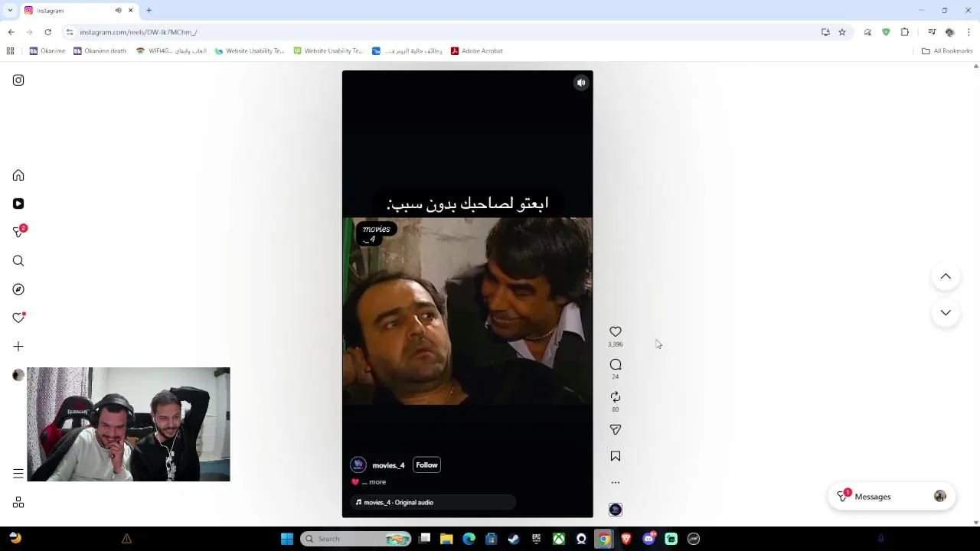Open media controls in Chrome toolbar

tap(932, 32)
